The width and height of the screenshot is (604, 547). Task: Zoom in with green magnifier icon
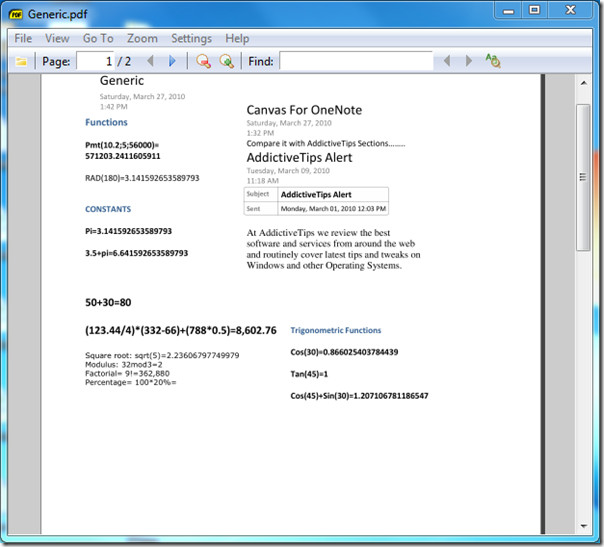click(x=226, y=61)
